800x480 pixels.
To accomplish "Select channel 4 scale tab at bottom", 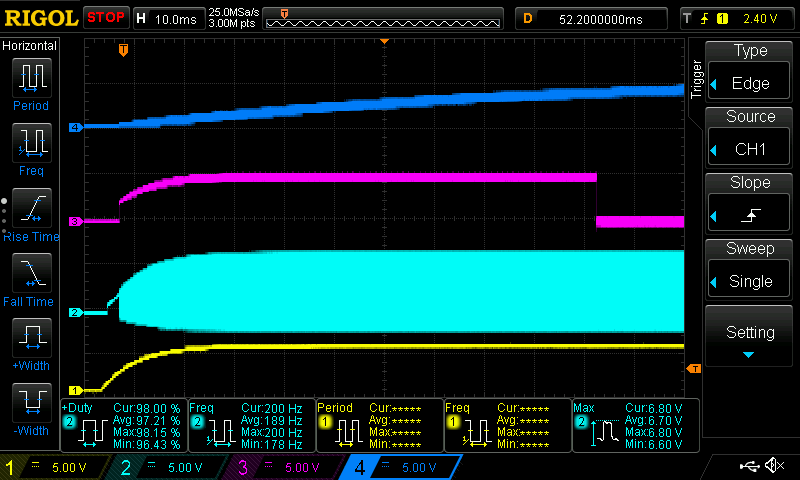I will coord(402,467).
